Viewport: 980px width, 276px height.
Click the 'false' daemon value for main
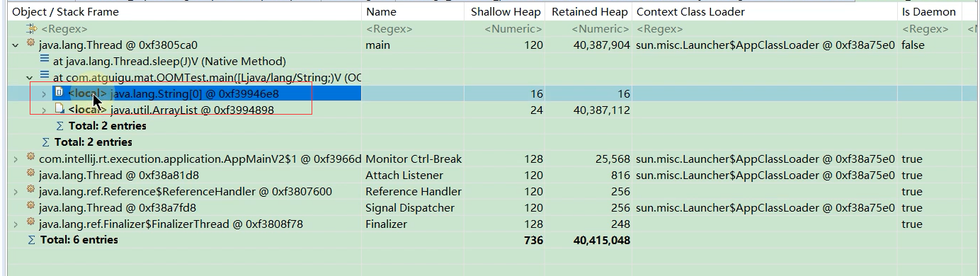[x=913, y=45]
